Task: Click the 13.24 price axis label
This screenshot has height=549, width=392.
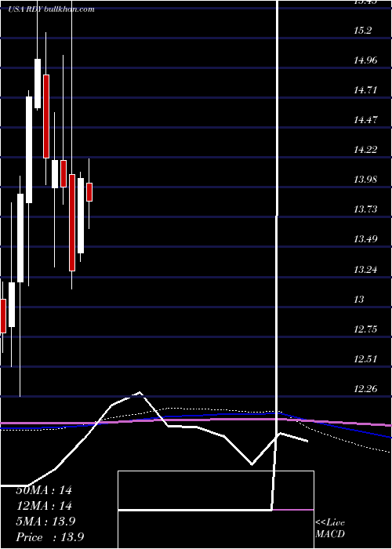Action: click(x=365, y=269)
